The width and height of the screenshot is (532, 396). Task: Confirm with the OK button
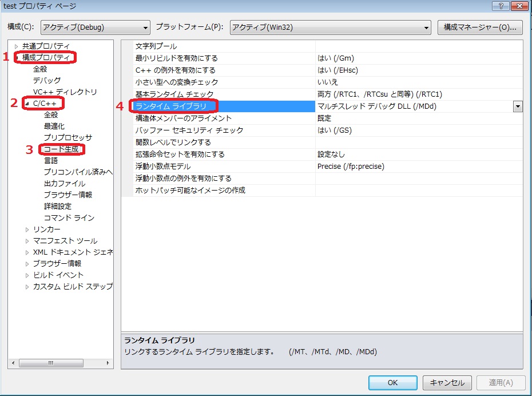tap(393, 383)
